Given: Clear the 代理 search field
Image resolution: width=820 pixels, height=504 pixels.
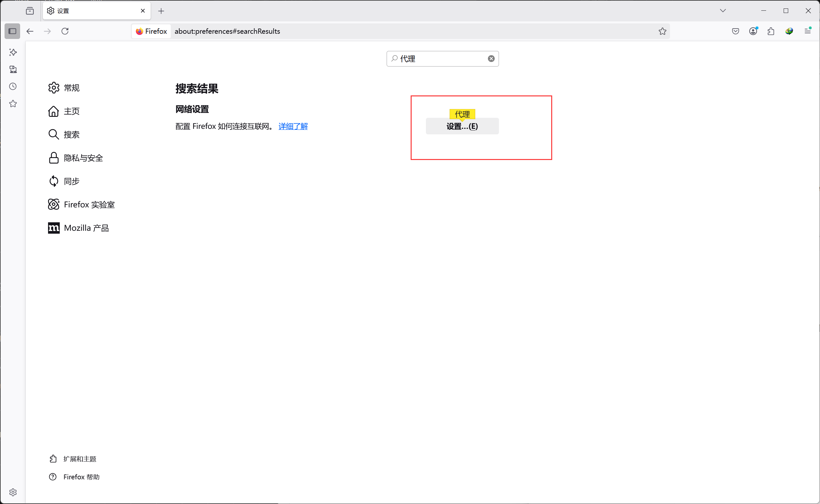Looking at the screenshot, I should tap(491, 59).
